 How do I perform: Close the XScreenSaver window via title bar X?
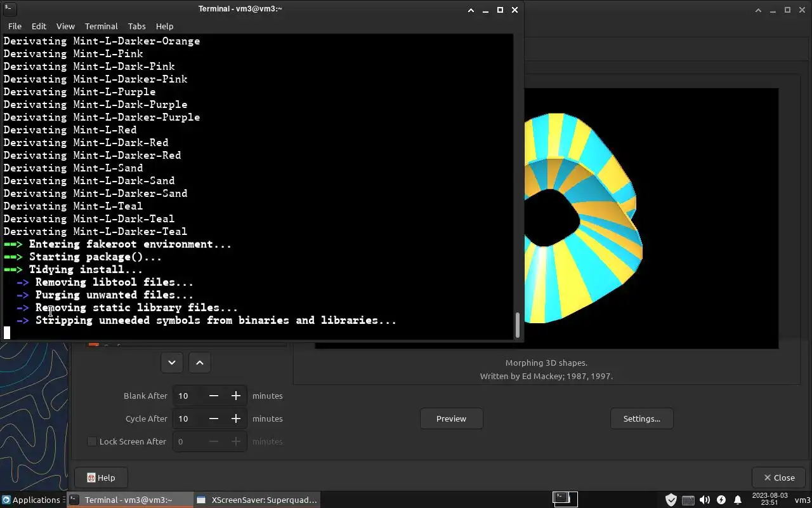(x=802, y=10)
